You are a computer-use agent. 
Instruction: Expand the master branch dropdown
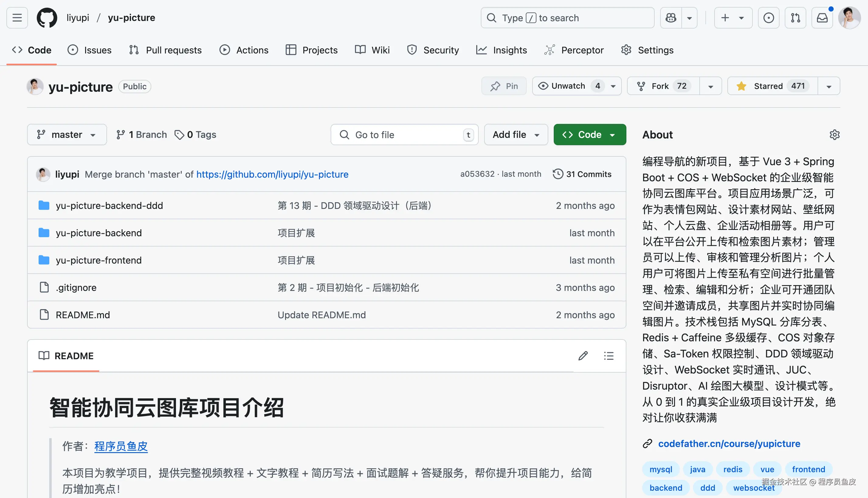(x=67, y=135)
